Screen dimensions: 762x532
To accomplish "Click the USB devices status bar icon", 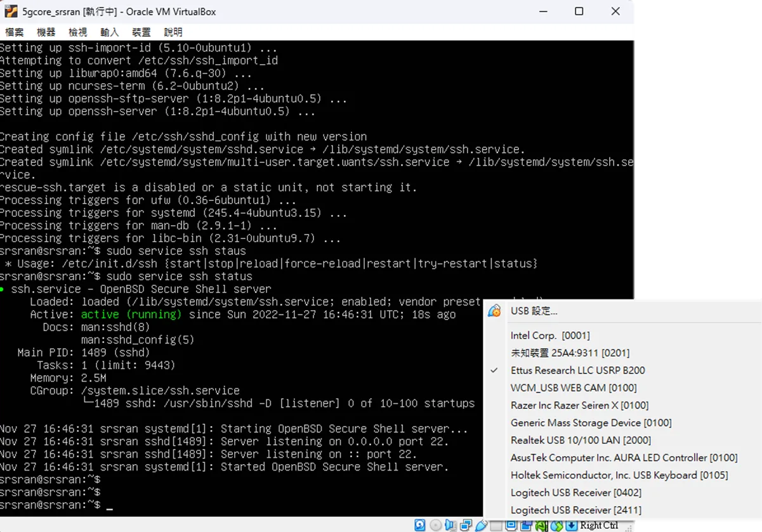I will [481, 525].
